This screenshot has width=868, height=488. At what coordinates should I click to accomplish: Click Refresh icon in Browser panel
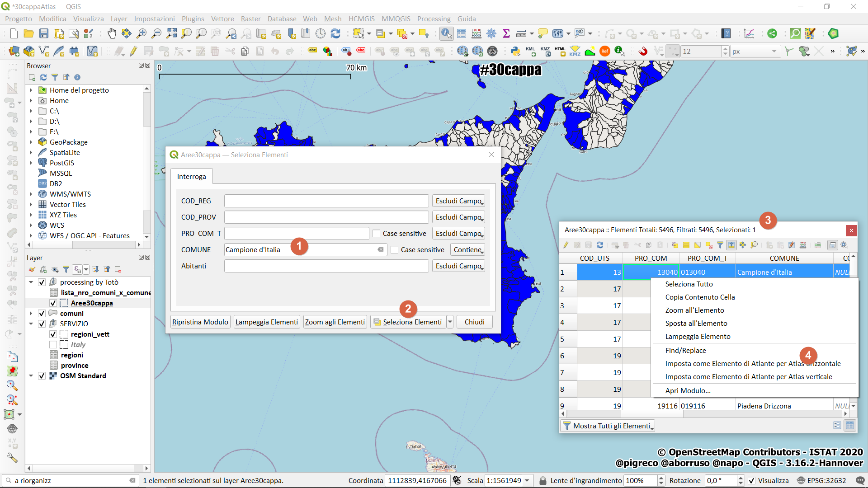[x=43, y=77]
